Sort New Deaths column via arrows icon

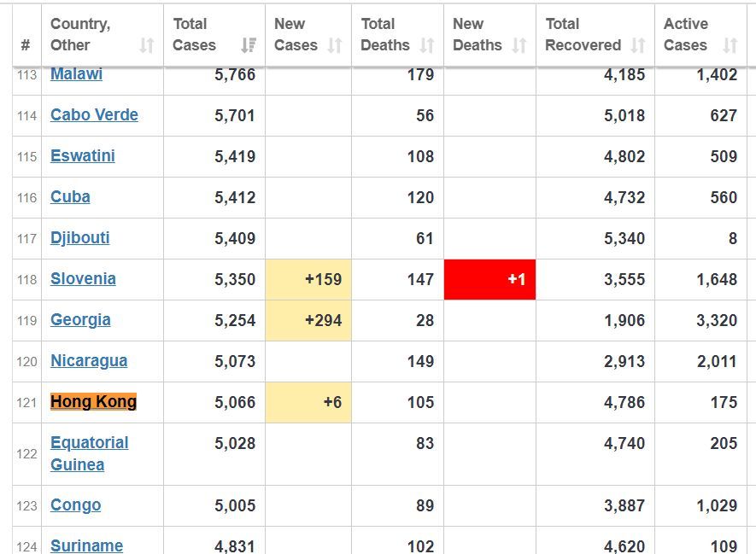(519, 45)
